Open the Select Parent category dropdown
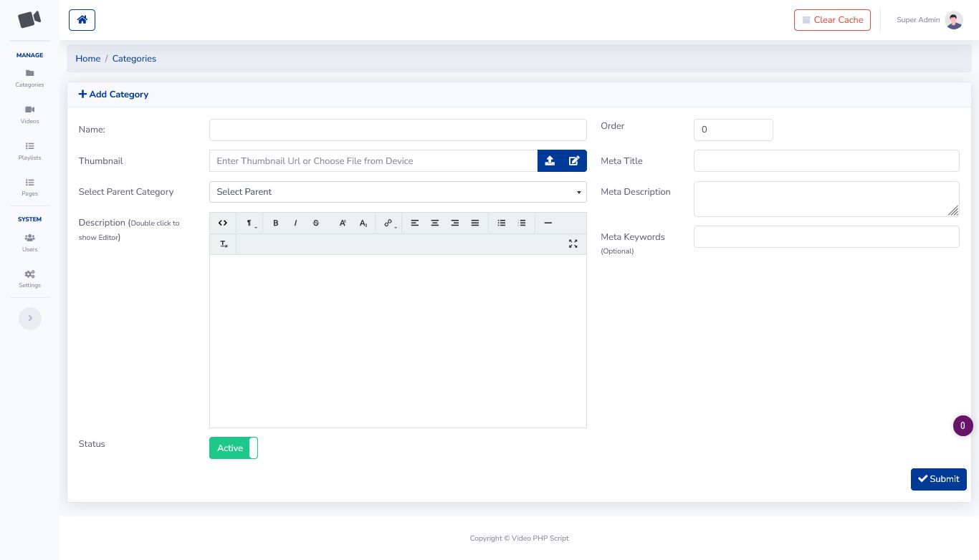The image size is (979, 560). 398,192
